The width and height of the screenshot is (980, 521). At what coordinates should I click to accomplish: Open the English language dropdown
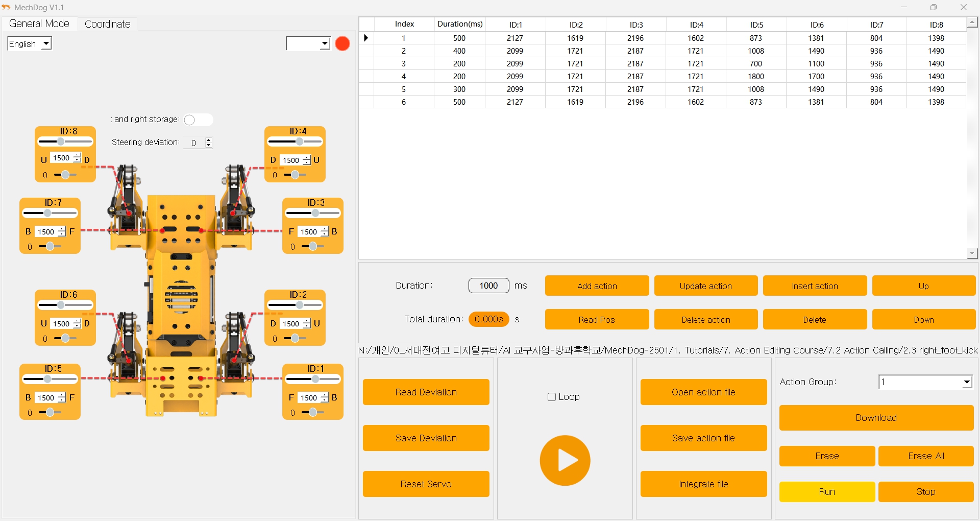pyautogui.click(x=30, y=44)
